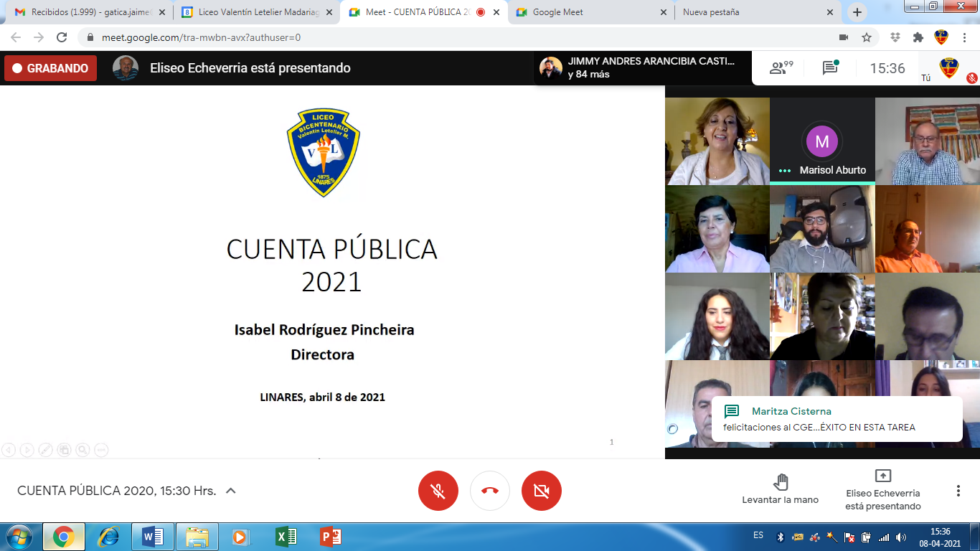Select tile of man in orange shirt
The width and height of the screenshot is (980, 551).
coord(928,229)
